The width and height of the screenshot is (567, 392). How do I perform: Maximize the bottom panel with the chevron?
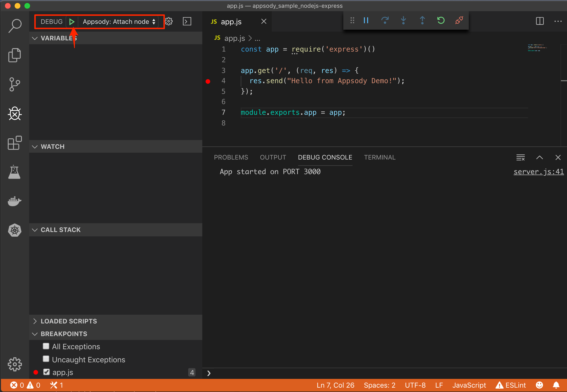(540, 157)
